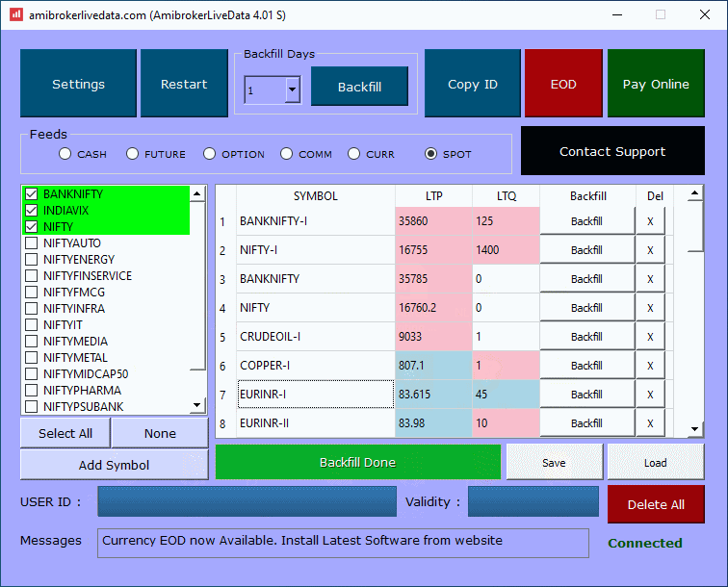Screen dimensions: 728x587
Task: Click Backfill for COPPER-I row
Action: pyautogui.click(x=586, y=366)
